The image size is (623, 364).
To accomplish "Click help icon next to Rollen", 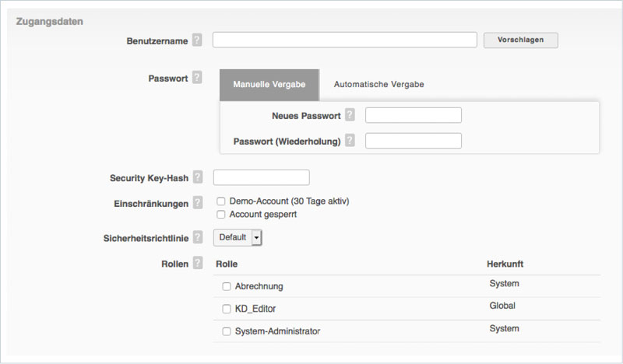I will pos(197,264).
